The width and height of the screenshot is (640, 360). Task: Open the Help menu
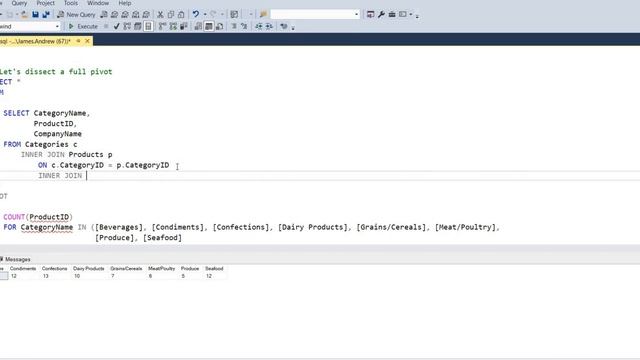[x=125, y=3]
